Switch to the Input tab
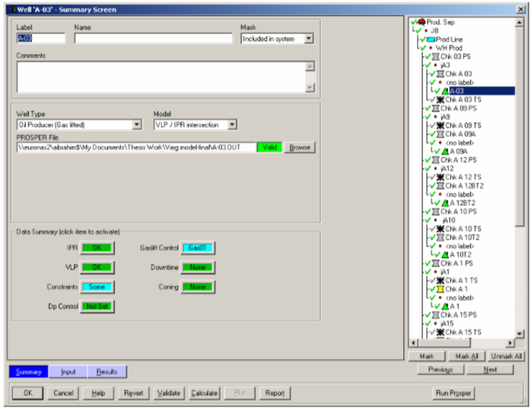532x408 pixels. (68, 372)
